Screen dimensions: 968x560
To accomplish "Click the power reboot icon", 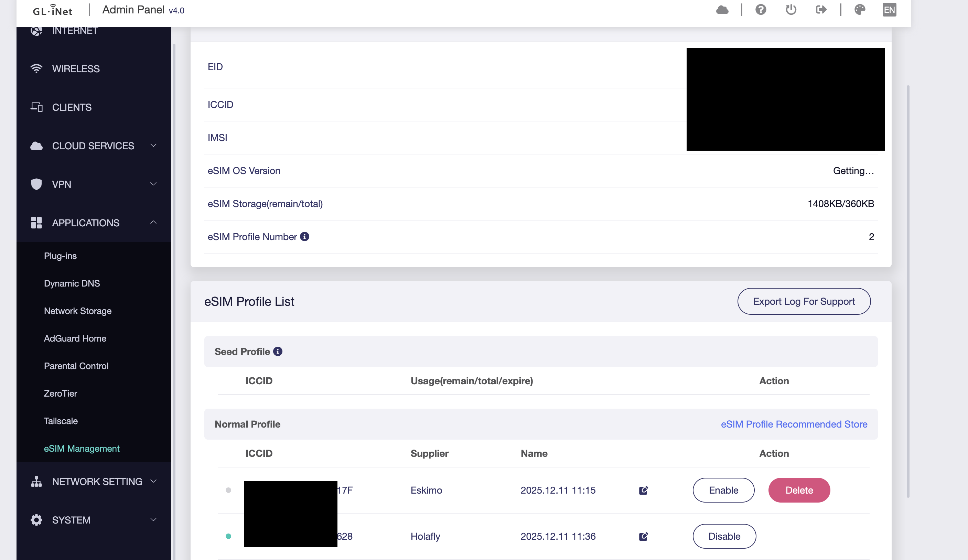I will point(791,10).
